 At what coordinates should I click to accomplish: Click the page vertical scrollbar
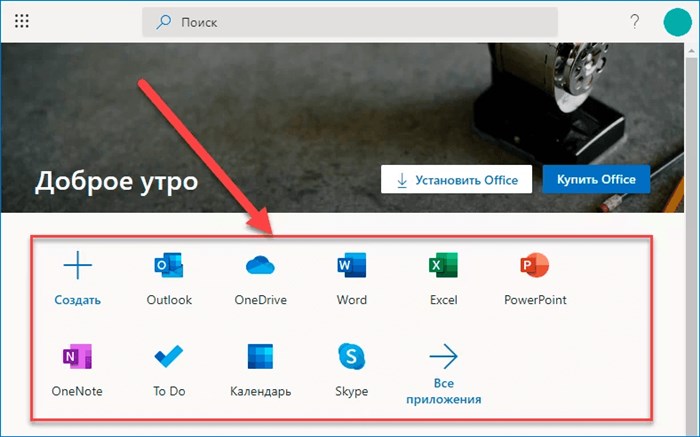(691, 239)
